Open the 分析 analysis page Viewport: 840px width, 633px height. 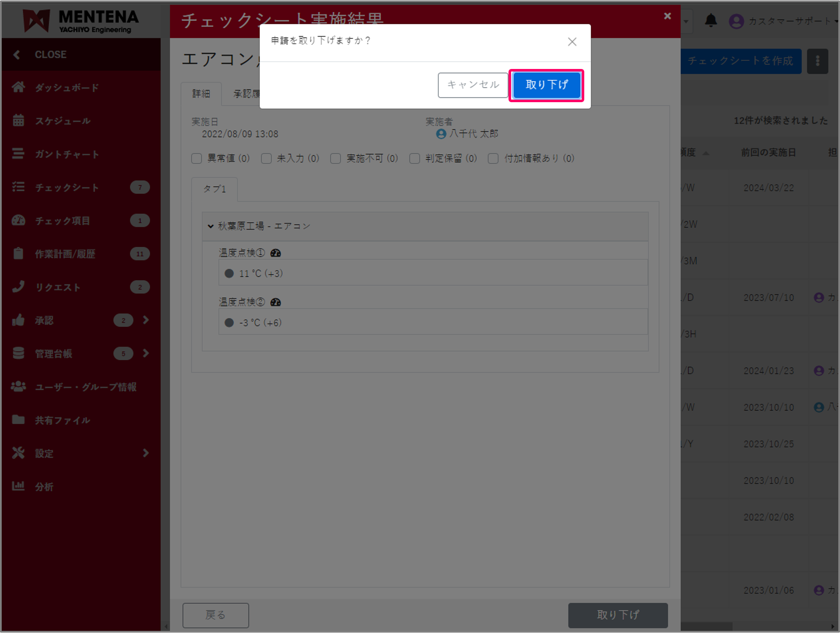coord(44,487)
